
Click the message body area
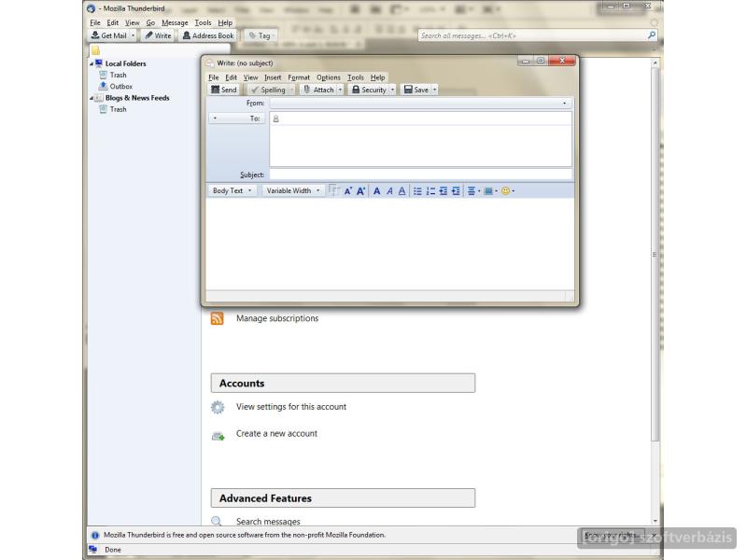click(x=389, y=244)
